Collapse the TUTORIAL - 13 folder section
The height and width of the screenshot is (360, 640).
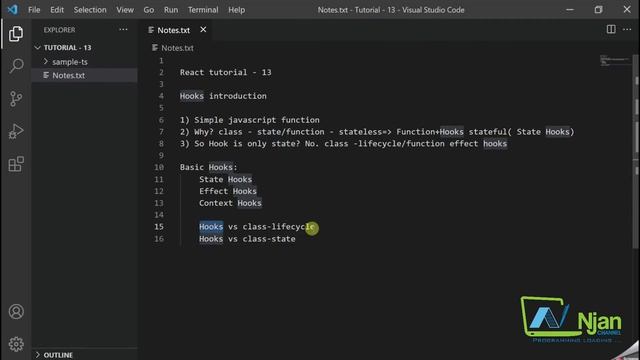click(38, 48)
